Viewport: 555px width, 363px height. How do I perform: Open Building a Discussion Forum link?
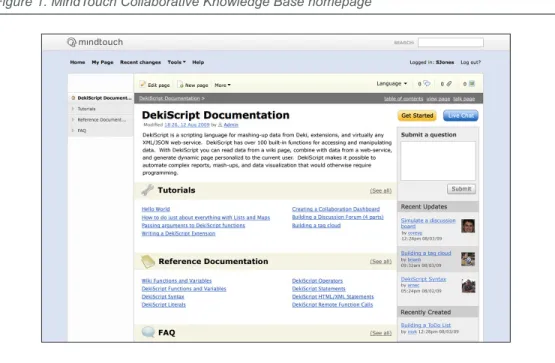[338, 217]
